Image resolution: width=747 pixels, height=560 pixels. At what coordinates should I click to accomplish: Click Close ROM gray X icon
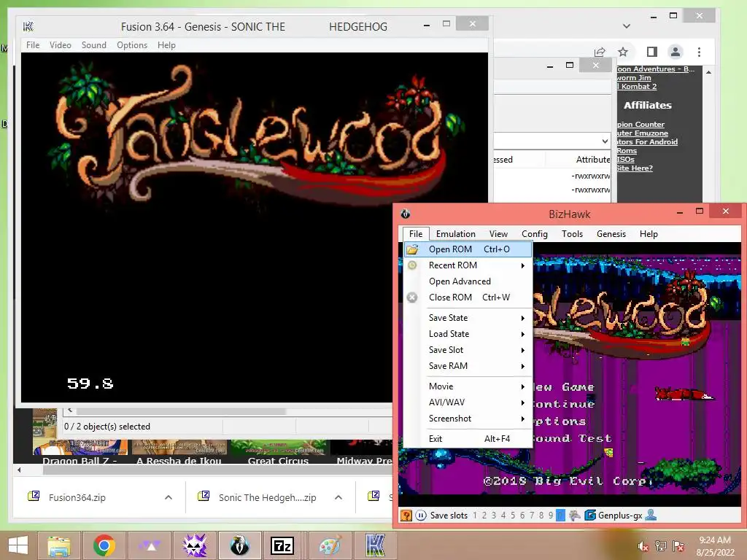(x=412, y=297)
